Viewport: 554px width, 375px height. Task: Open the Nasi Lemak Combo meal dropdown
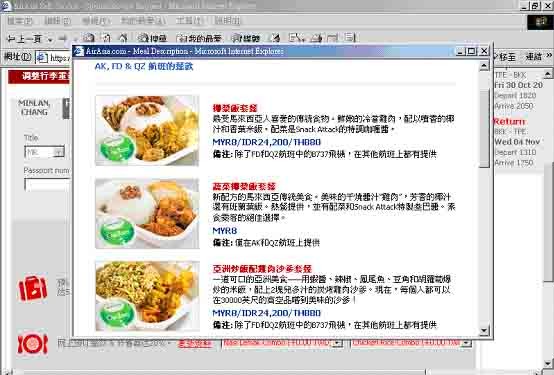[x=282, y=343]
